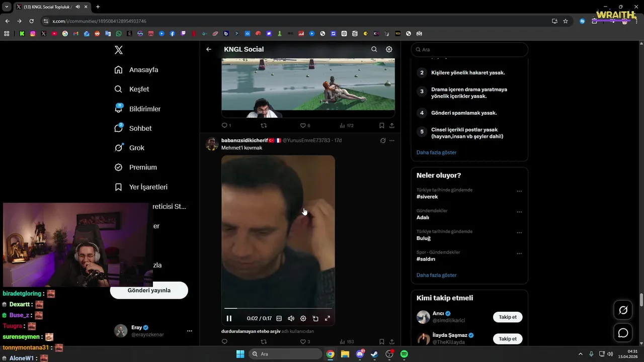Screen dimensions: 644x362
Task: Open floating messages chat button
Action: [623, 333]
